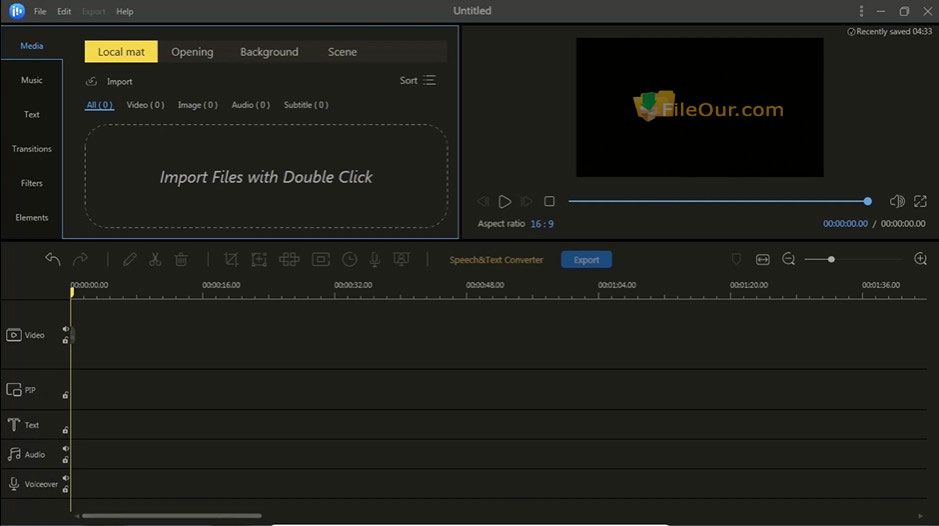Toggle the Video track lock
Image resolution: width=939 pixels, height=526 pixels.
pyautogui.click(x=65, y=340)
